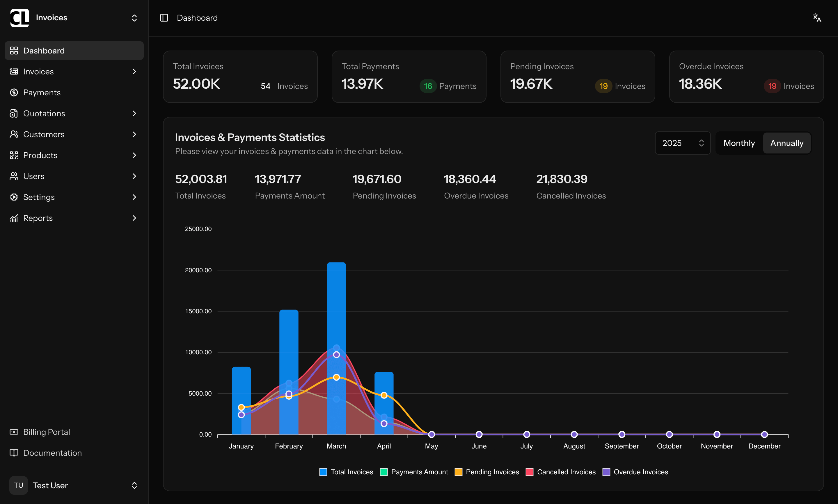Switch chart view to Monthly
838x504 pixels.
pos(739,143)
